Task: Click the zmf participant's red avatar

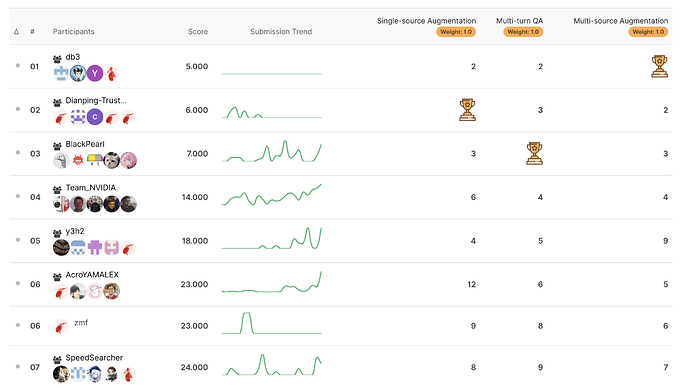Action: pyautogui.click(x=61, y=327)
